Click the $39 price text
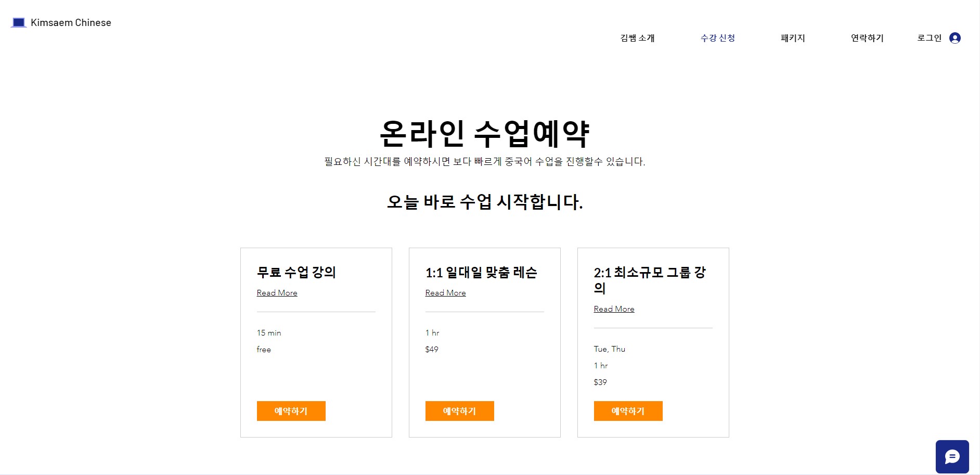The image size is (980, 475). click(600, 382)
